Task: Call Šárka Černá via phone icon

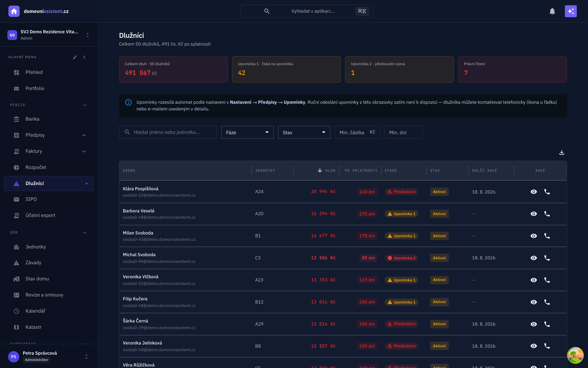Action: tap(547, 324)
